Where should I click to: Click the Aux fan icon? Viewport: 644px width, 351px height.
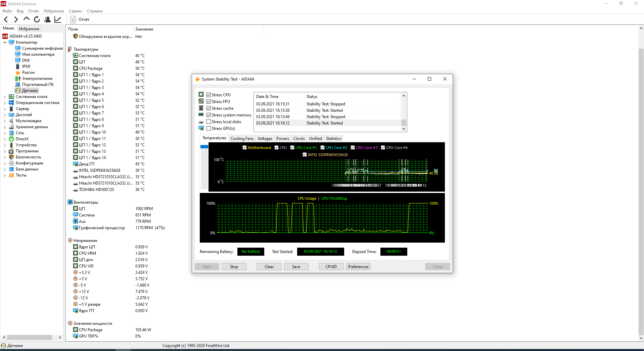(x=76, y=221)
